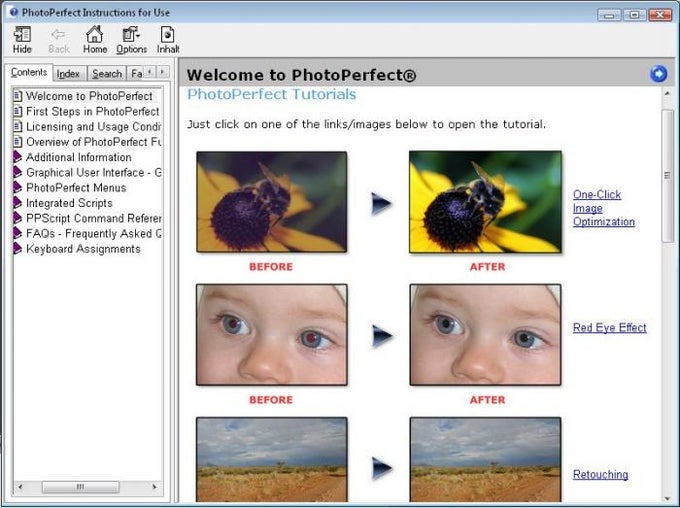Click the baby red-eye BEFORE thumbnail
680x508 pixels.
coord(271,334)
